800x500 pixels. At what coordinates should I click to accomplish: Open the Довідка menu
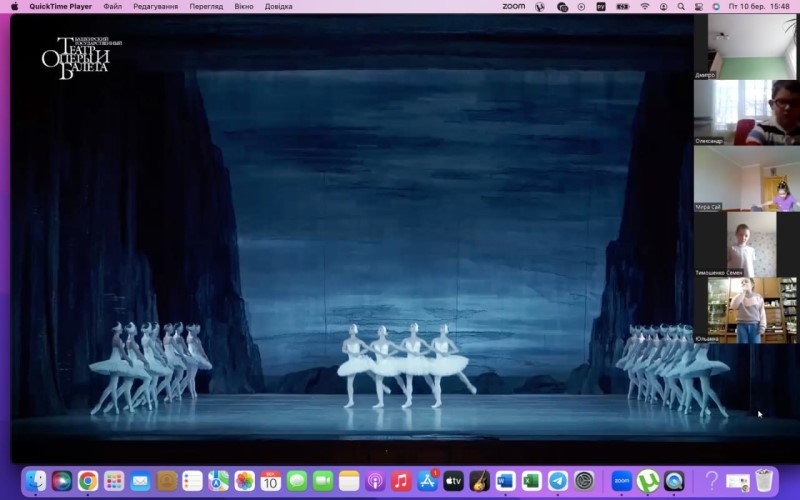tap(279, 6)
